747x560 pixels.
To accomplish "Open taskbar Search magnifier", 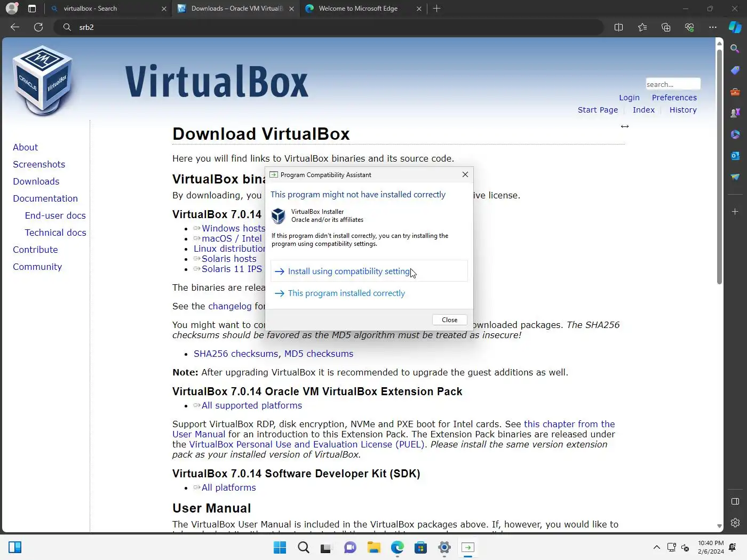I will pos(304,548).
